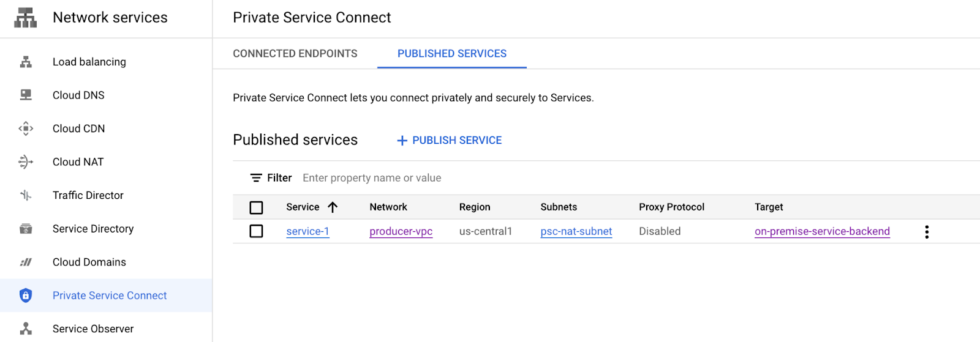Click the Private Service Connect shield icon

(26, 296)
